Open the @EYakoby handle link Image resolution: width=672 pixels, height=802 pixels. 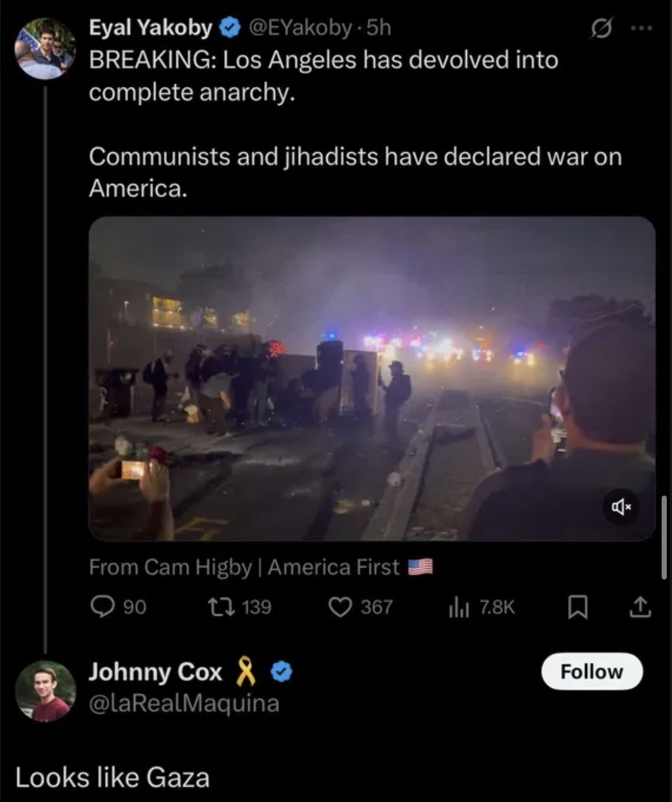pyautogui.click(x=299, y=27)
